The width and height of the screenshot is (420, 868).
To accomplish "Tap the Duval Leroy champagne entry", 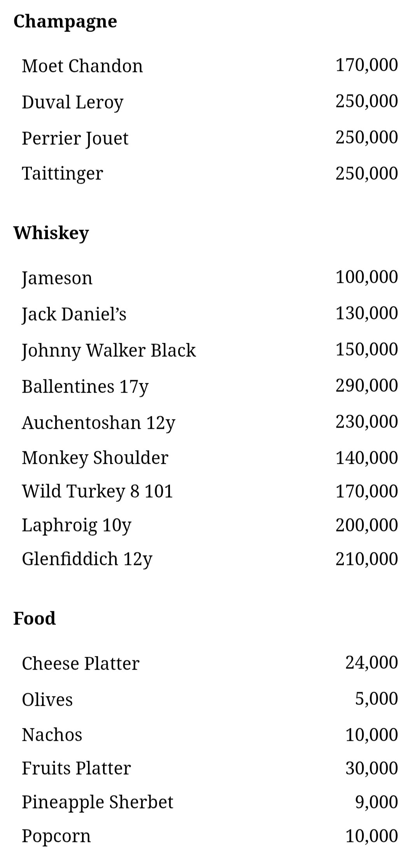I will [210, 102].
